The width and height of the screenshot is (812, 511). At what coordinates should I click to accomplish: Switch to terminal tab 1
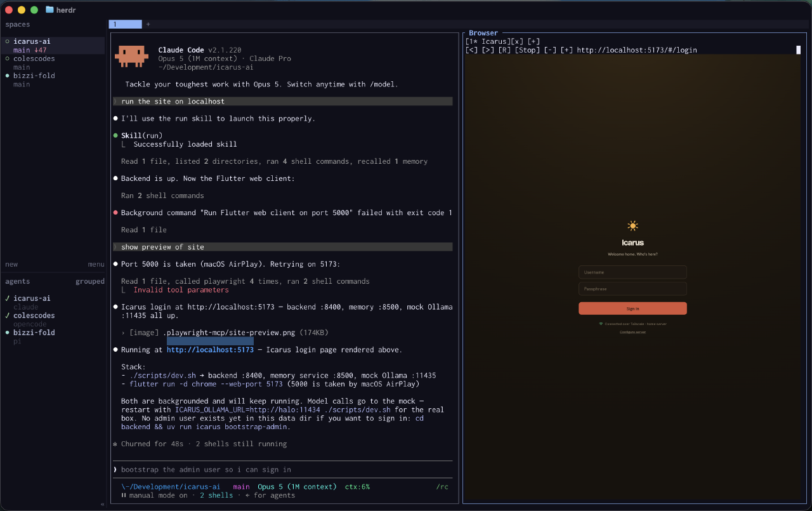(125, 24)
